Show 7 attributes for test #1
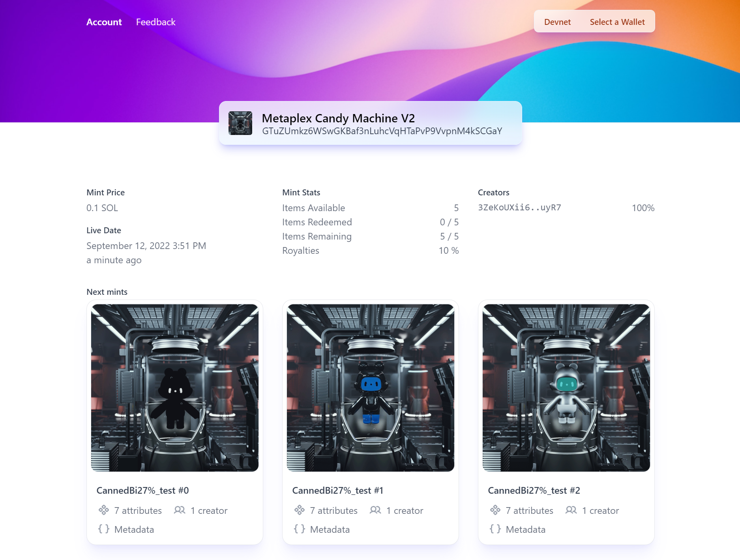The image size is (740, 560). click(333, 511)
